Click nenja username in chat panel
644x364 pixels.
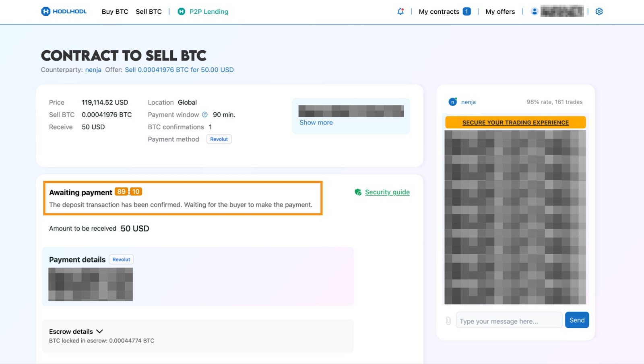coord(469,102)
